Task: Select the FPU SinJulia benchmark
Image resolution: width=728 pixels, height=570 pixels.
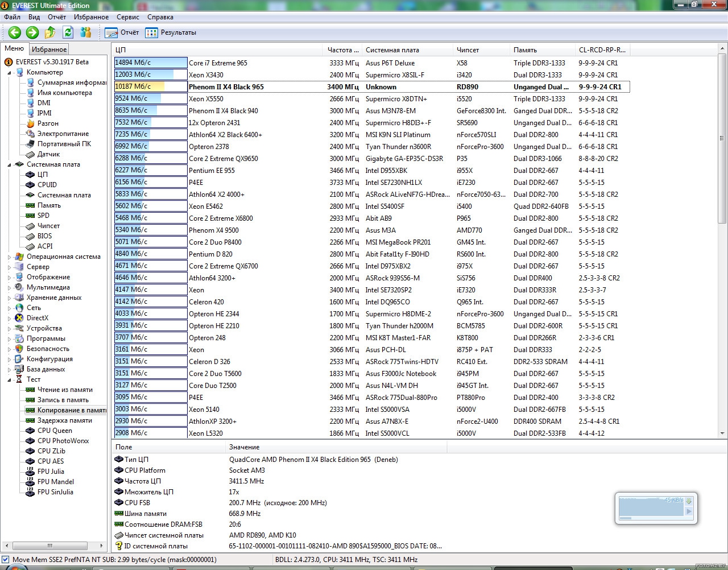Action: coord(55,492)
